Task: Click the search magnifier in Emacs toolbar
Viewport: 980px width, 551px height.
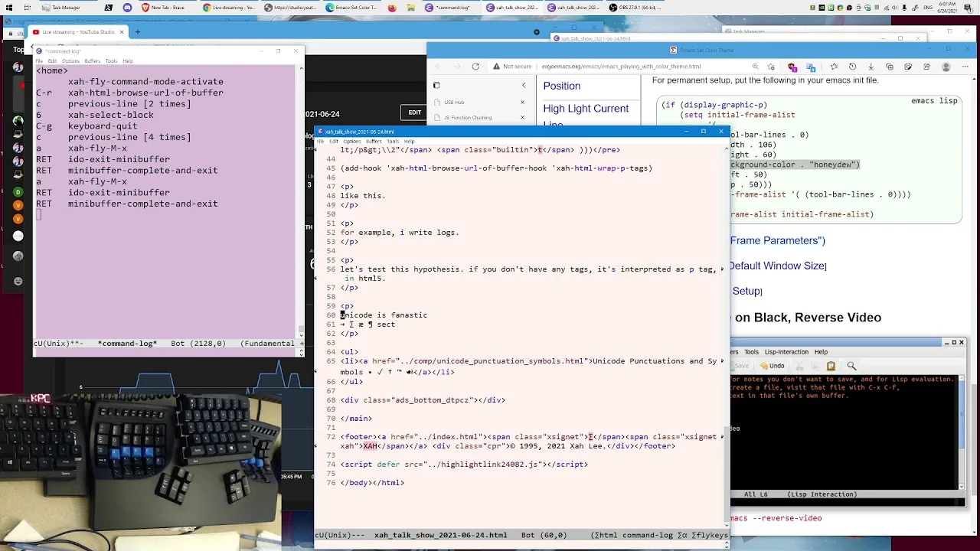Action: click(851, 366)
